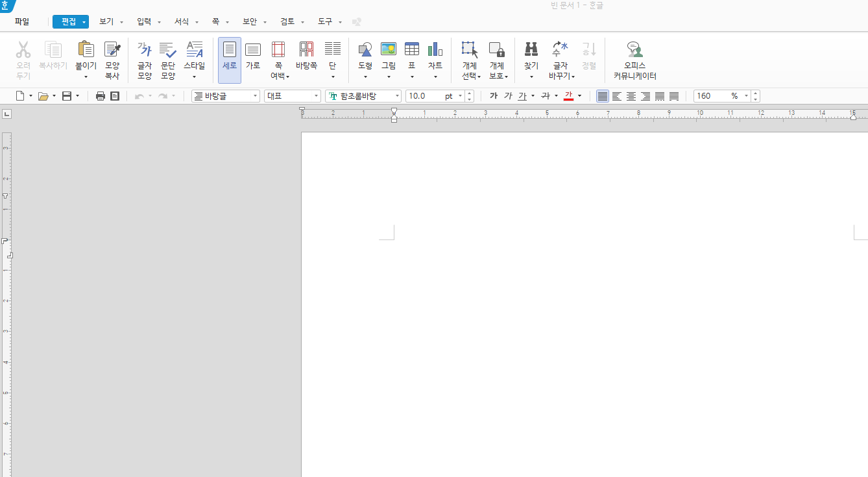This screenshot has width=868, height=477.
Task: Click the open folder icon
Action: click(x=43, y=96)
